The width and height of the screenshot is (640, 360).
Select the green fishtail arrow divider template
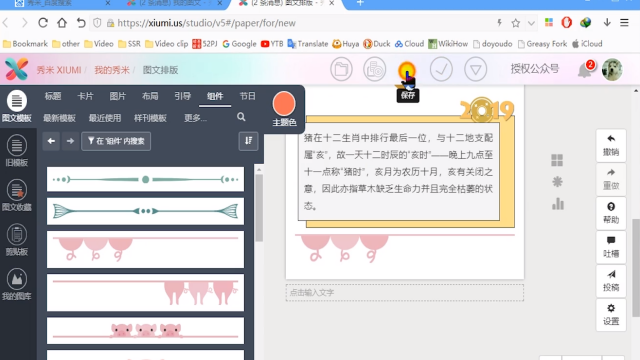(145, 211)
